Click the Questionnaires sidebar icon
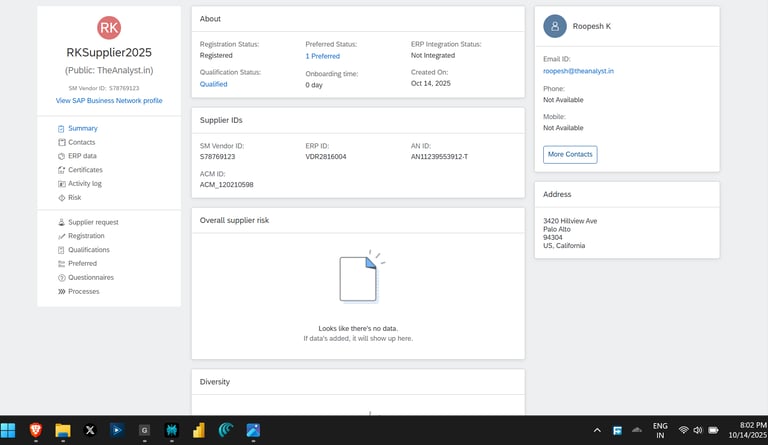This screenshot has height=445, width=768. [61, 278]
